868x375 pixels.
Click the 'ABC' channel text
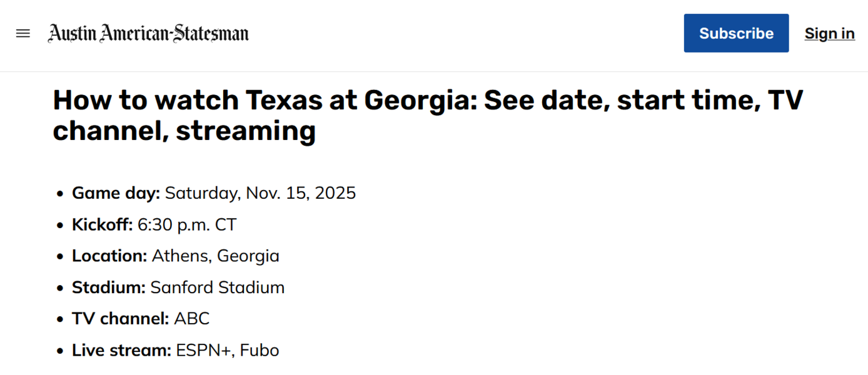point(192,319)
